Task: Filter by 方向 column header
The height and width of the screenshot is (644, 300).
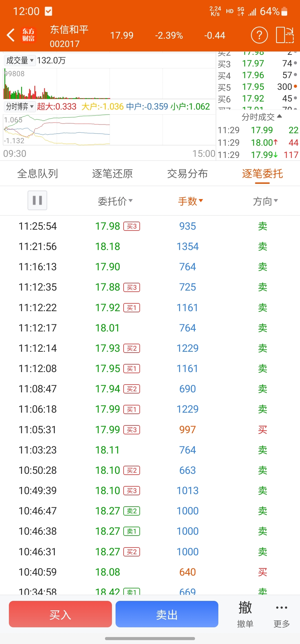Action: [x=265, y=201]
